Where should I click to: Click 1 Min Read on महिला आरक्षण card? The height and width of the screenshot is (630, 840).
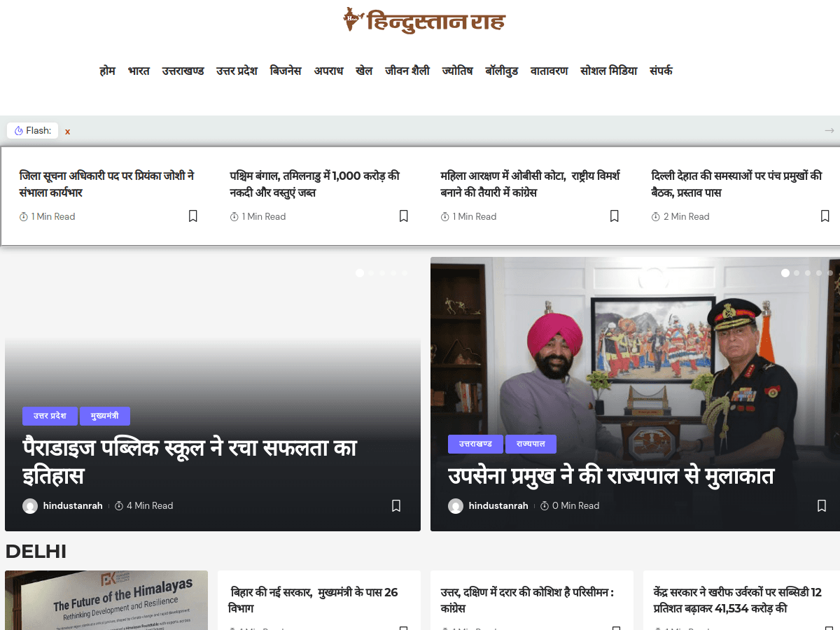click(468, 216)
